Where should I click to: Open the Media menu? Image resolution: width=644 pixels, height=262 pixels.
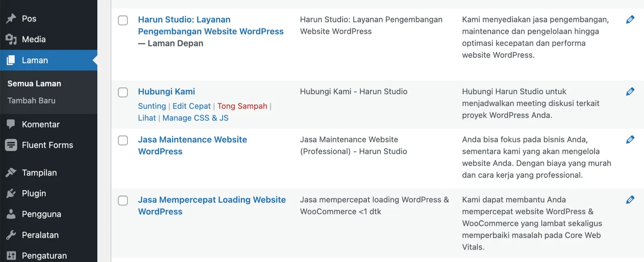click(x=49, y=39)
